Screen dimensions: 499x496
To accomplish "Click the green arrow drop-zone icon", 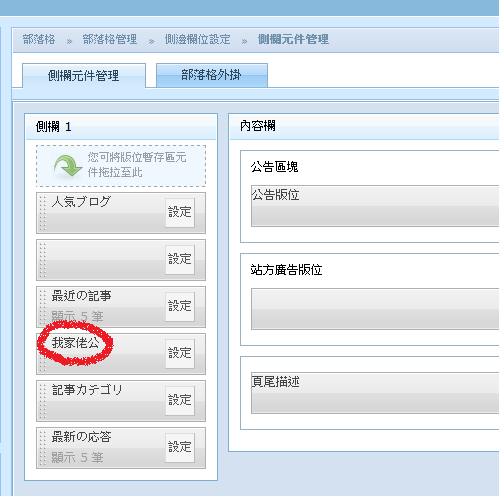I will click(x=68, y=166).
